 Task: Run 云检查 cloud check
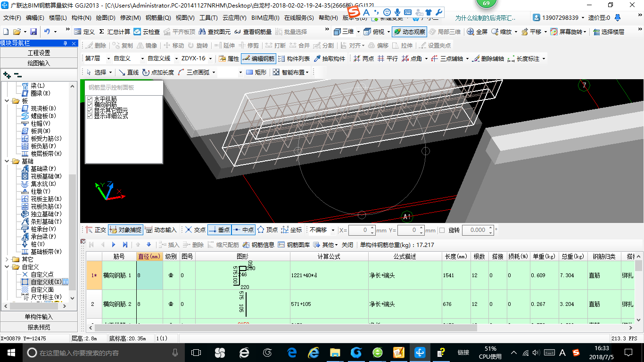tap(147, 32)
